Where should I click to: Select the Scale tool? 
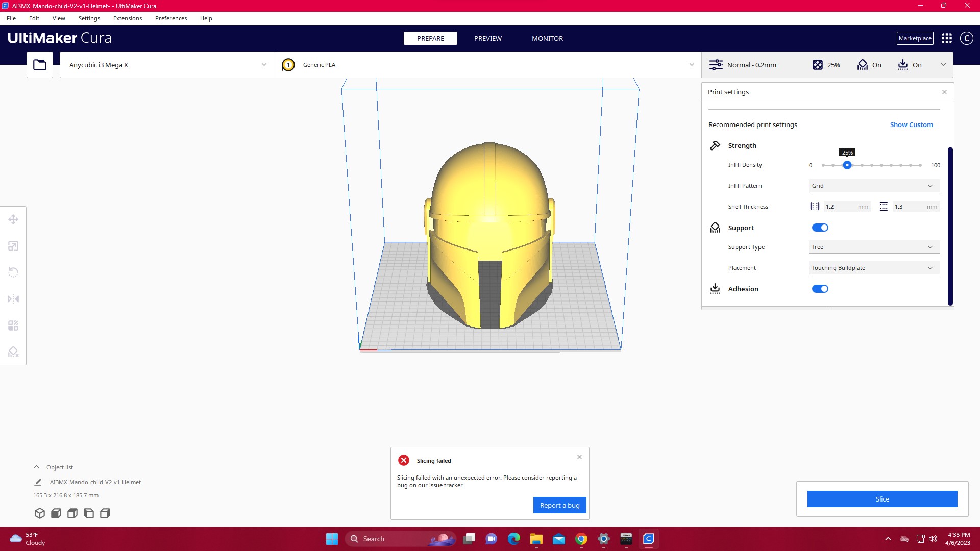click(13, 245)
